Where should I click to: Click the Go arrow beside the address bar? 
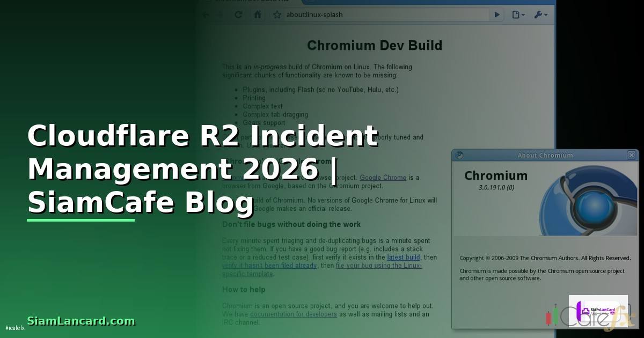pos(497,15)
